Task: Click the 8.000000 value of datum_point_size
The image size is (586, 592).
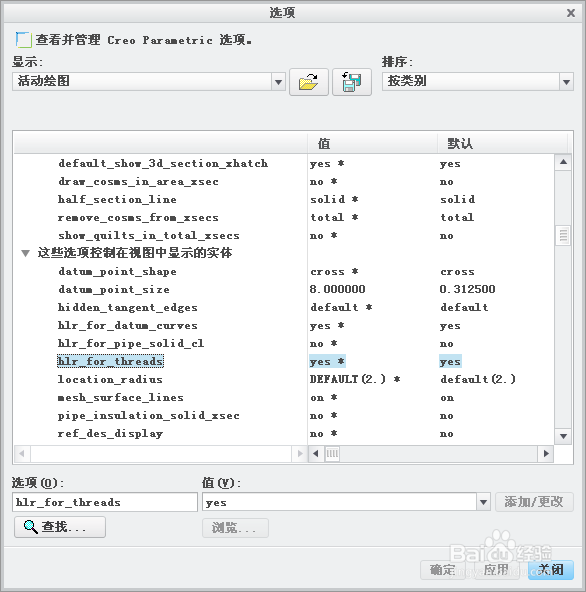Action: click(x=338, y=290)
